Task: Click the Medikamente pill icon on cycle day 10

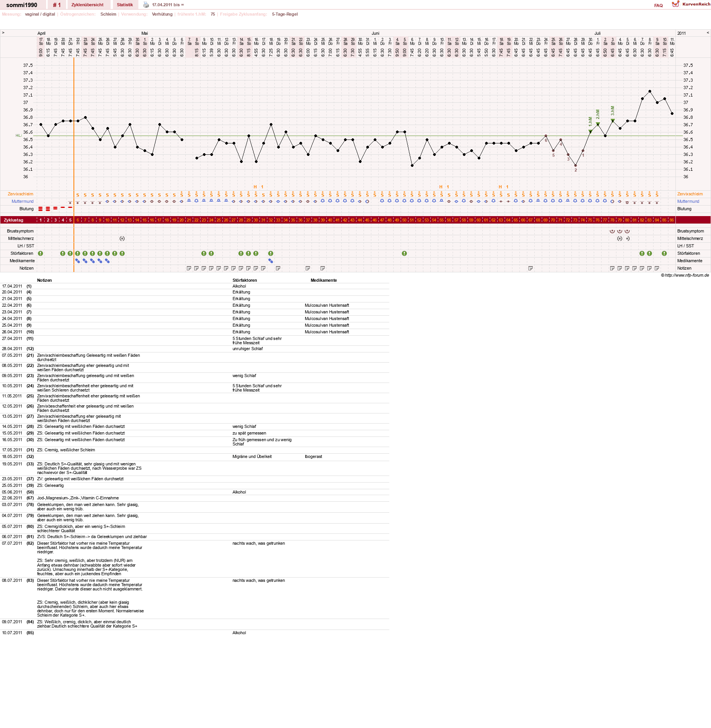Action: pos(107,261)
